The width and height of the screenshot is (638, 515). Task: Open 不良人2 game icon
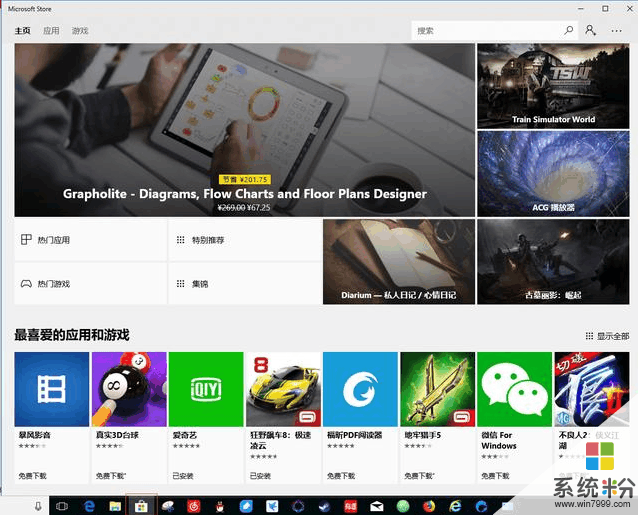click(592, 389)
